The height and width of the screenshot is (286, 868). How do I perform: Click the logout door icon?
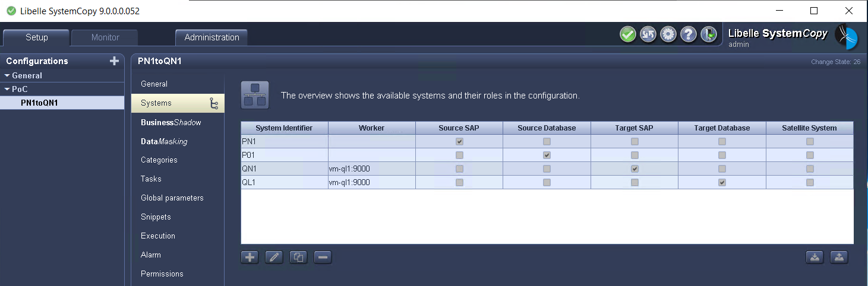tap(709, 34)
